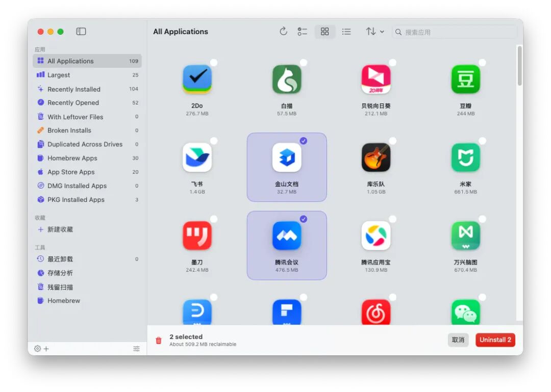
Task: Open Homebrew Apps category
Action: (87, 158)
